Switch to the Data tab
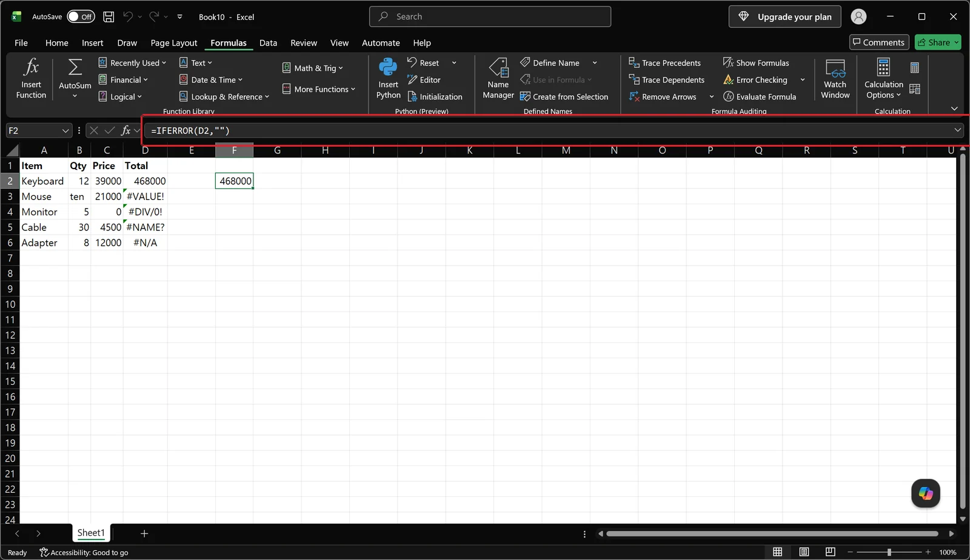The image size is (970, 560). pos(268,42)
